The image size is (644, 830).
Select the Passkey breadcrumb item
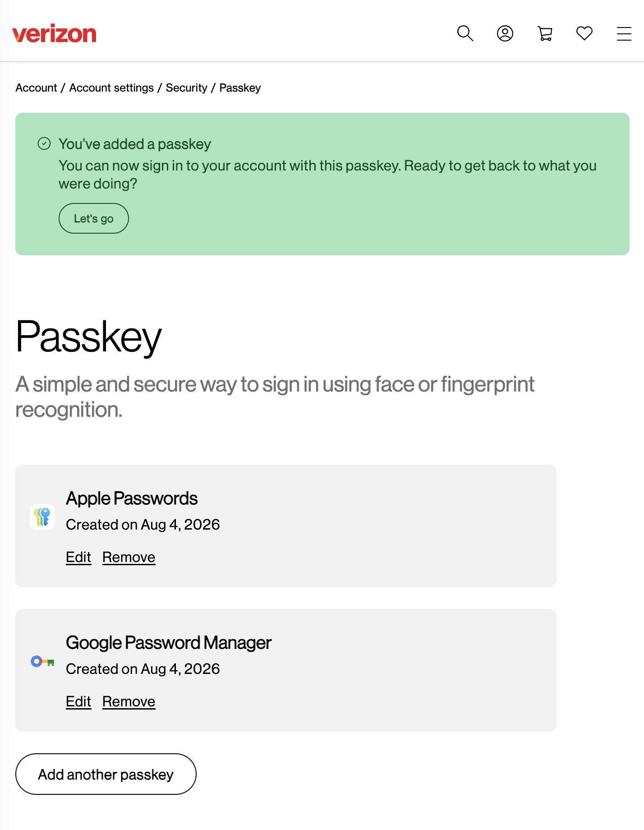click(x=240, y=88)
